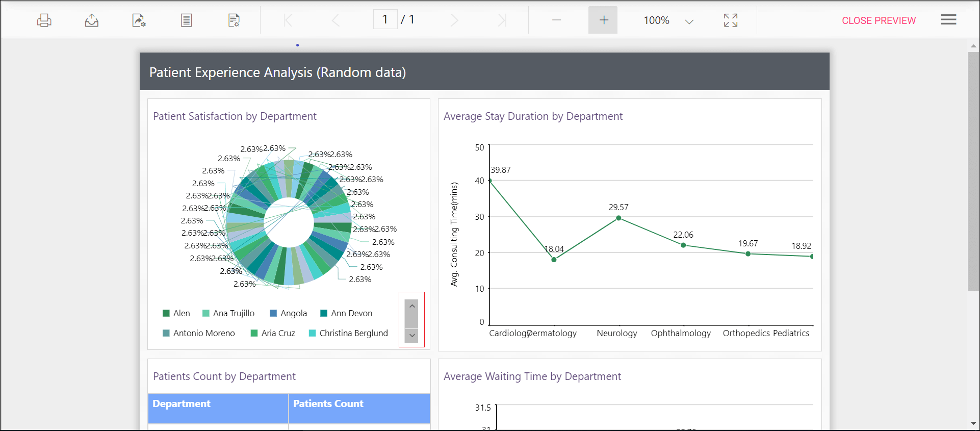The height and width of the screenshot is (431, 980).
Task: Go to last page arrow
Action: point(502,20)
